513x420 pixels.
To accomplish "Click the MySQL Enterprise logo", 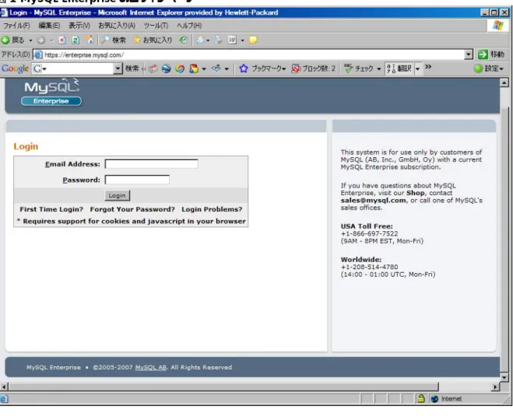I will pos(51,93).
